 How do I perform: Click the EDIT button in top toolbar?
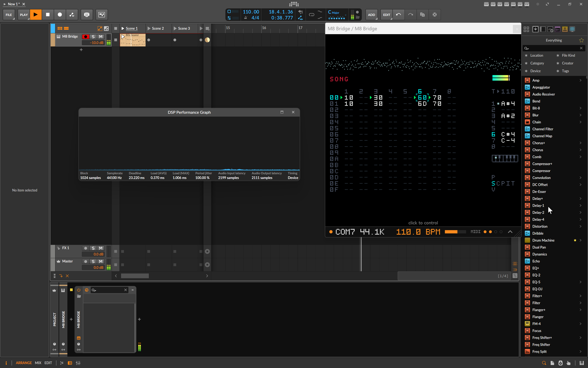(387, 14)
